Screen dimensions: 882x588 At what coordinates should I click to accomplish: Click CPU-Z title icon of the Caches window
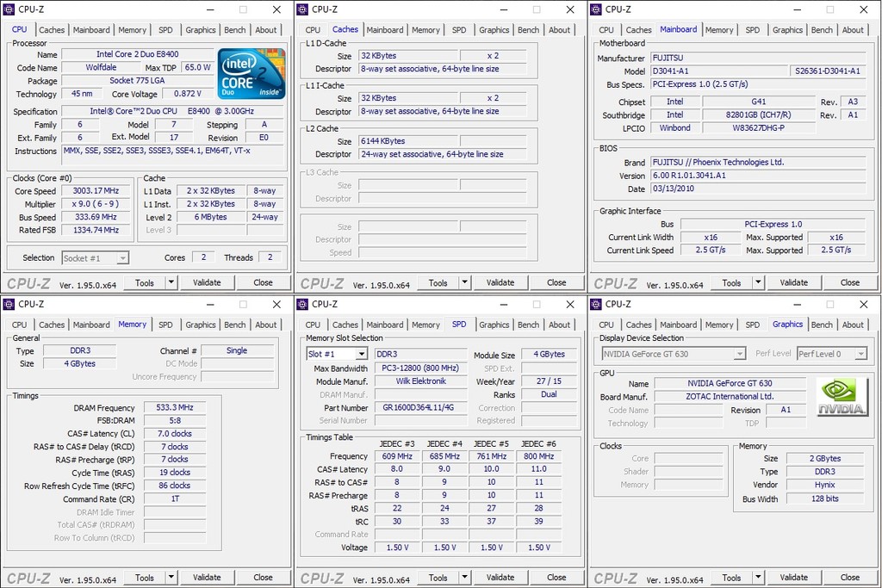pos(303,9)
